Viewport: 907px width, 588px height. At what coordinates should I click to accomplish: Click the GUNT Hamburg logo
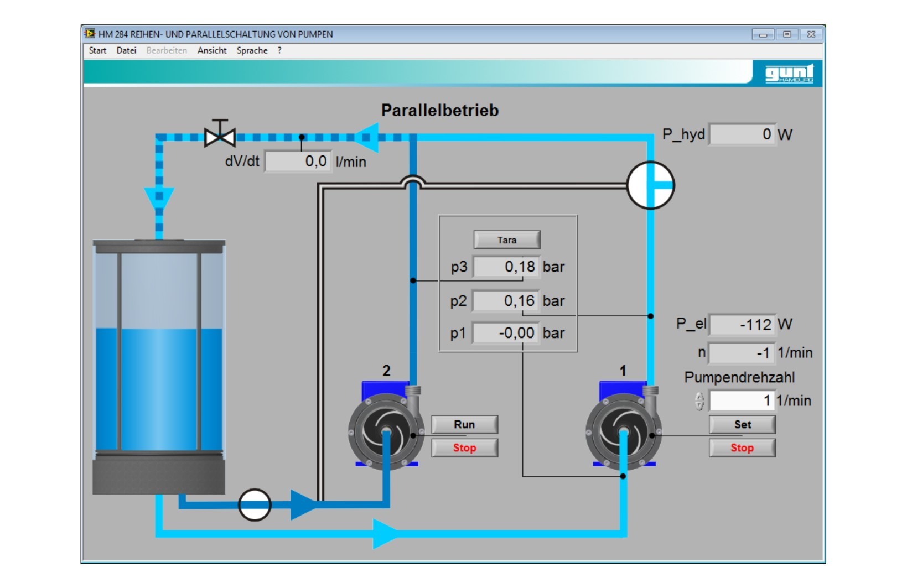click(x=789, y=73)
